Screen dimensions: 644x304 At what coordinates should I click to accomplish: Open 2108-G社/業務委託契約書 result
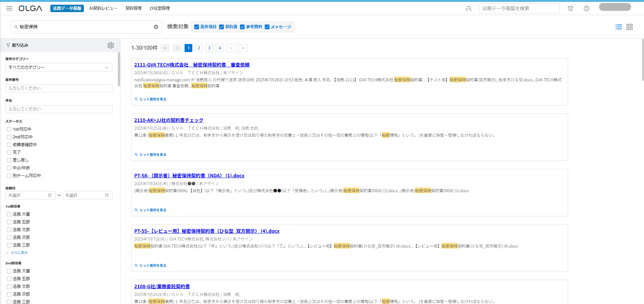click(162, 287)
